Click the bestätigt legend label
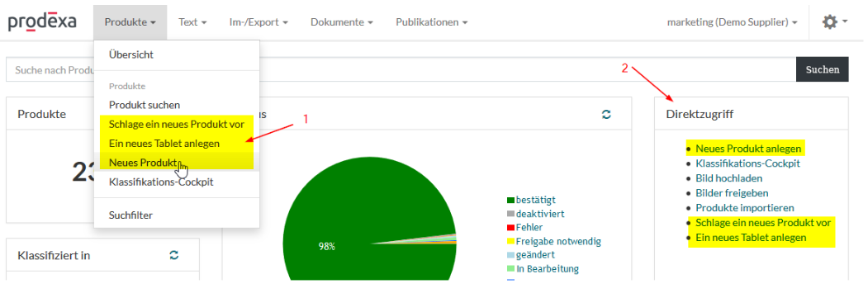Screen dimensions: 868x298 tap(536, 200)
